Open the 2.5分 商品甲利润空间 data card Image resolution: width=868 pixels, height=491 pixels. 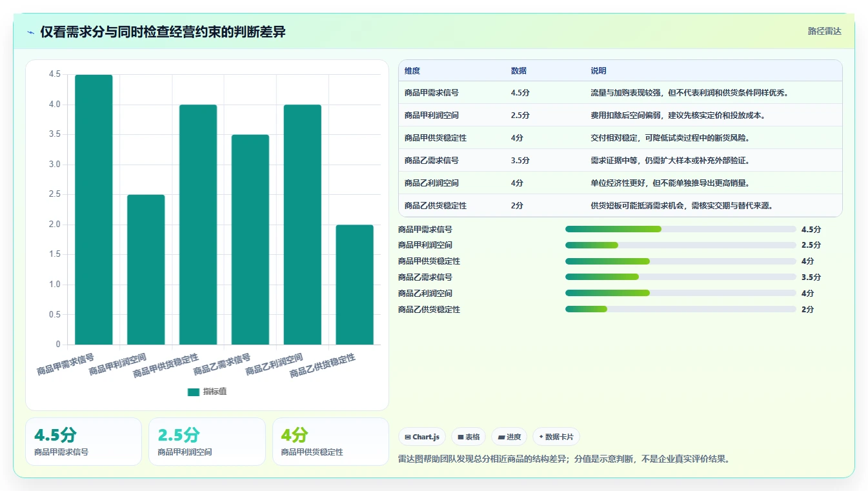tap(207, 442)
